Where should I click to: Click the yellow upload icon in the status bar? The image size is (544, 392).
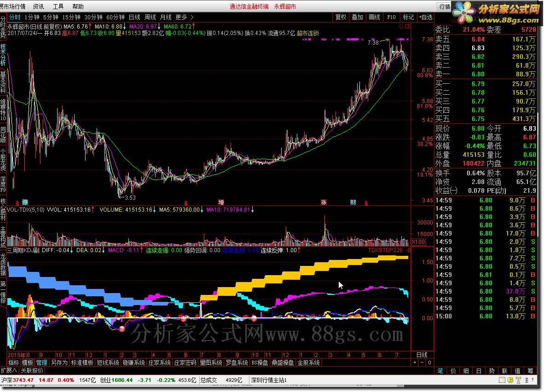[x=510, y=380]
